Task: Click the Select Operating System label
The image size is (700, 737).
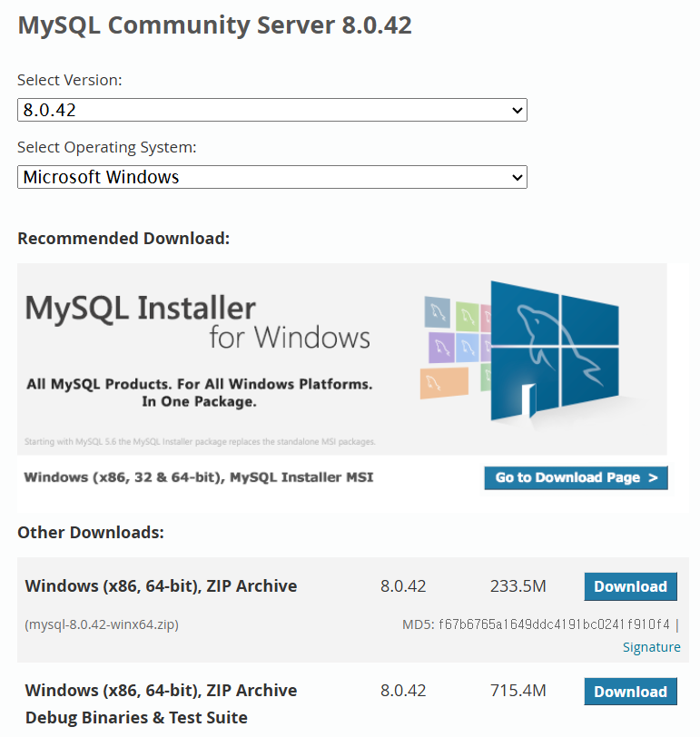Action: (x=107, y=148)
